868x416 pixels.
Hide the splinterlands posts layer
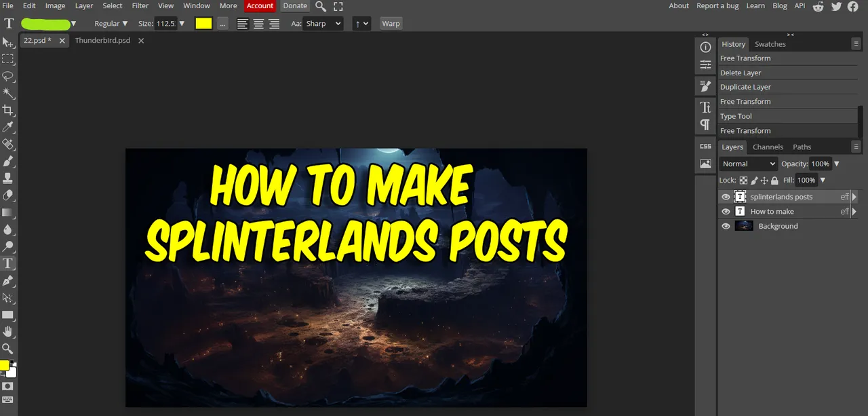pyautogui.click(x=726, y=197)
